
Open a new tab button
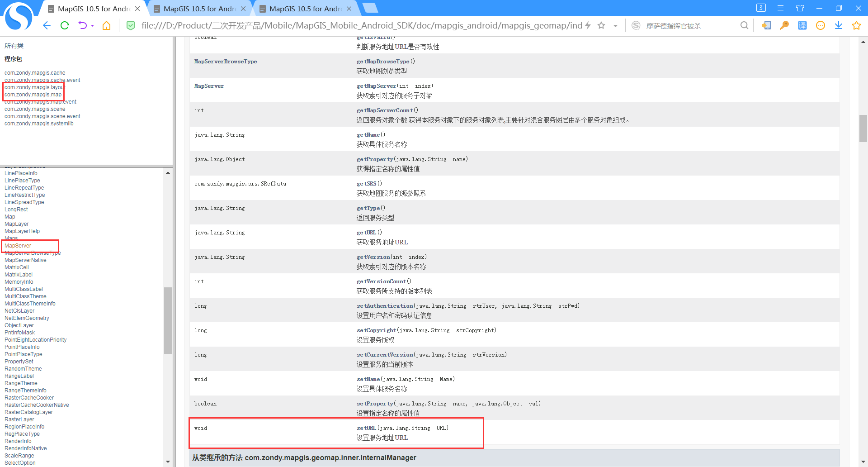pos(370,8)
